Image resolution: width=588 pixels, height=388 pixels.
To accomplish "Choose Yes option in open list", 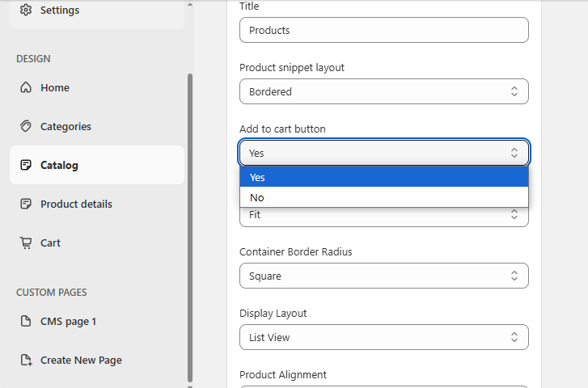I will (x=384, y=177).
